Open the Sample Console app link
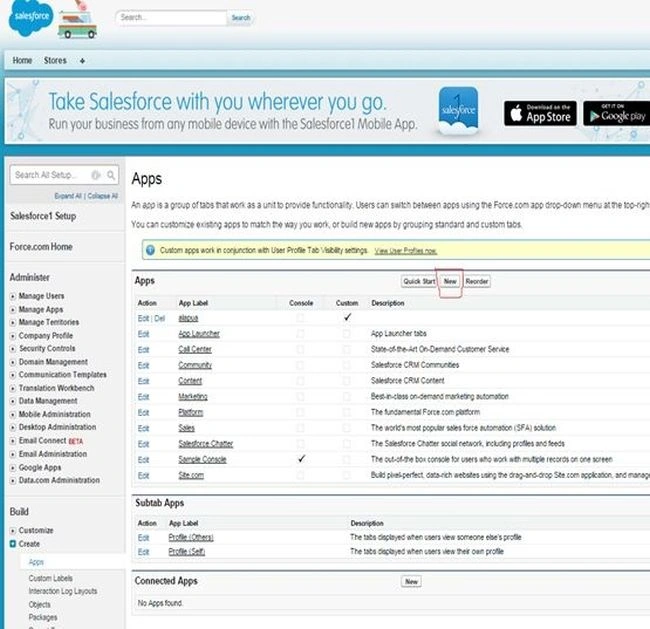 click(202, 459)
